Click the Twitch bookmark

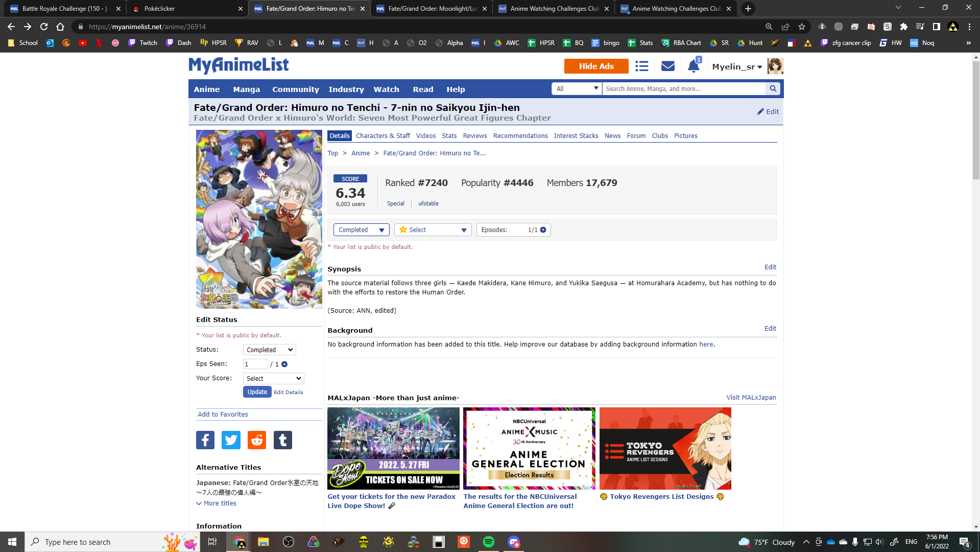(x=142, y=43)
